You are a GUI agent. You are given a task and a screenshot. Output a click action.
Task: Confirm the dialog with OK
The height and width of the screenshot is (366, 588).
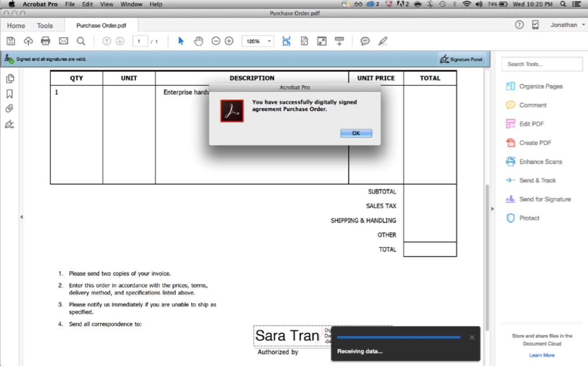coord(356,133)
